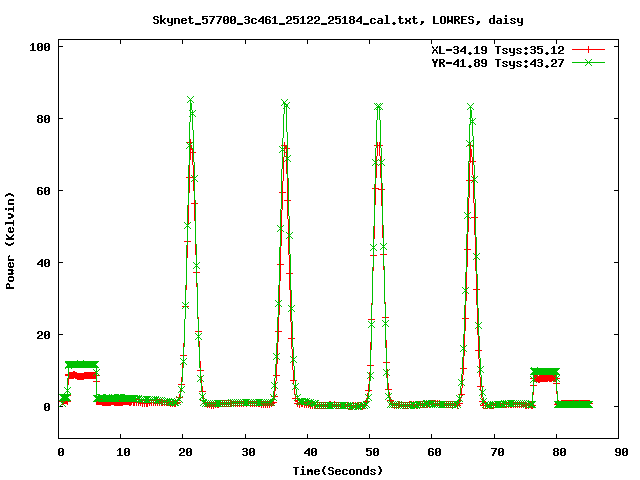
Task: Click y-axis tick label 40
Action: point(44,263)
